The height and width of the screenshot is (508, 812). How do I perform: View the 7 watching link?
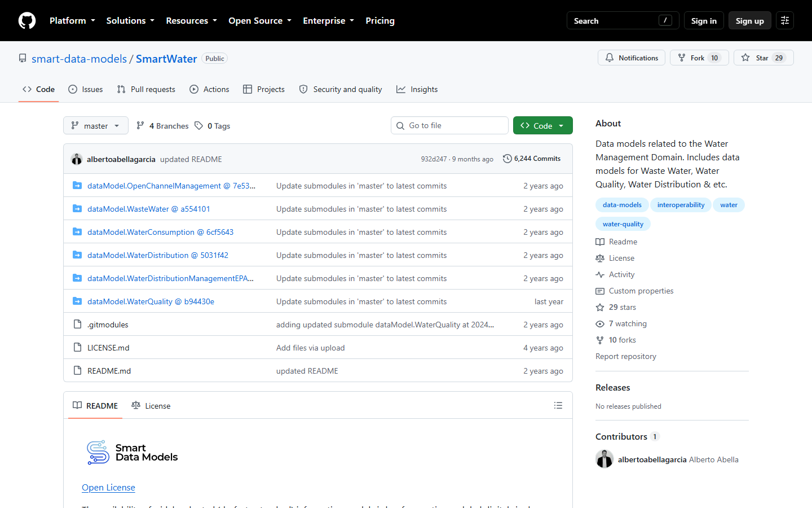coord(621,323)
